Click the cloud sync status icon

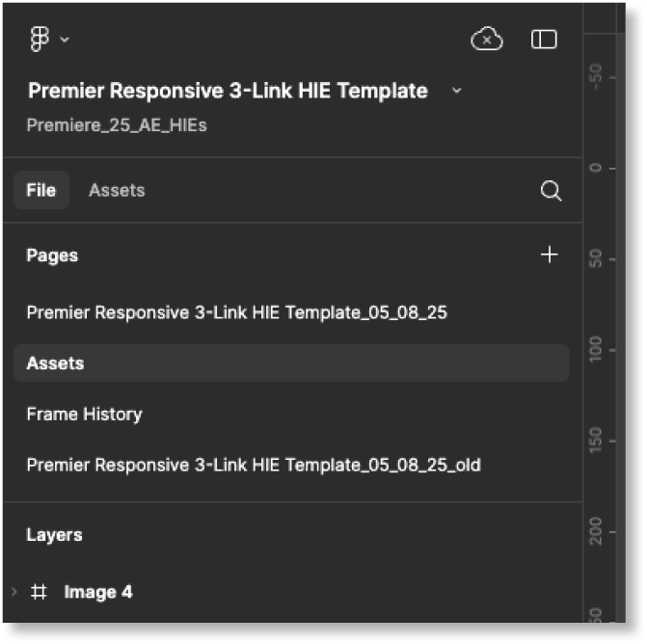(x=487, y=39)
